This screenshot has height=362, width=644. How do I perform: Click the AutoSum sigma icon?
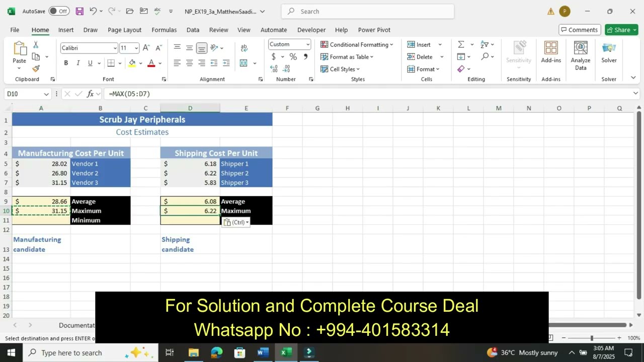click(461, 44)
